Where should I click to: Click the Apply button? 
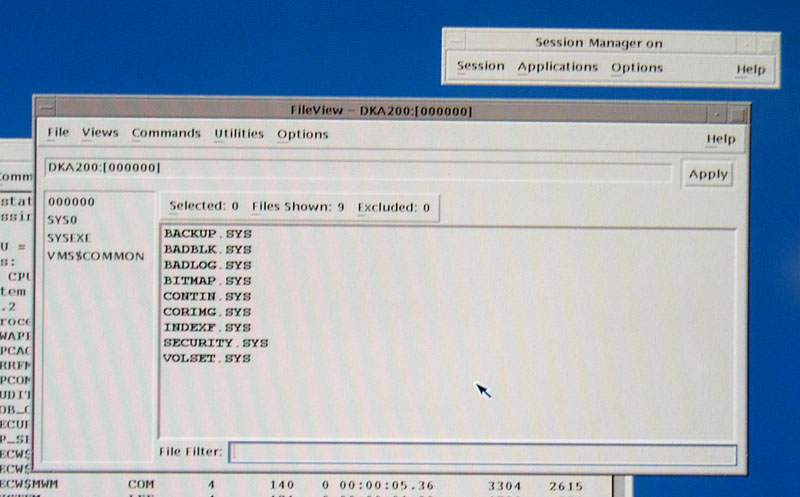708,173
